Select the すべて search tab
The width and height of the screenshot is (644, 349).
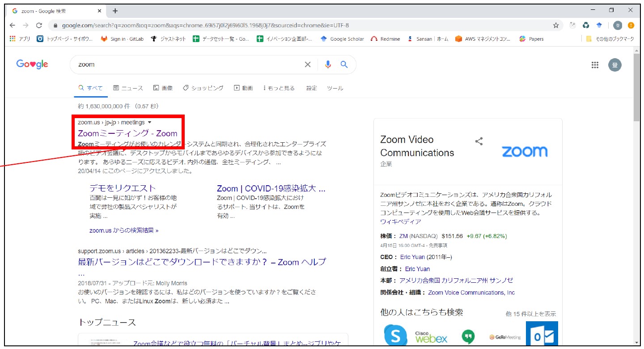pos(91,88)
